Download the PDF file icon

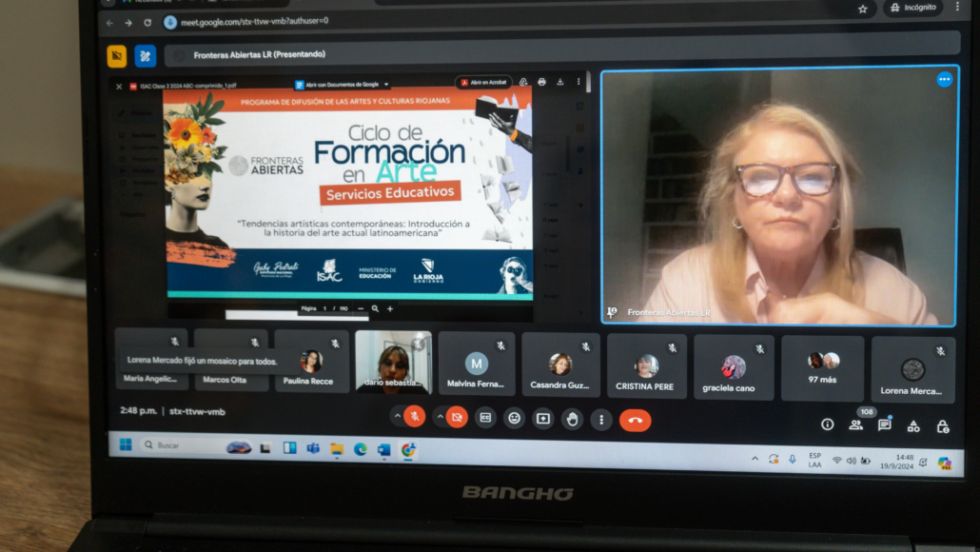coord(560,82)
